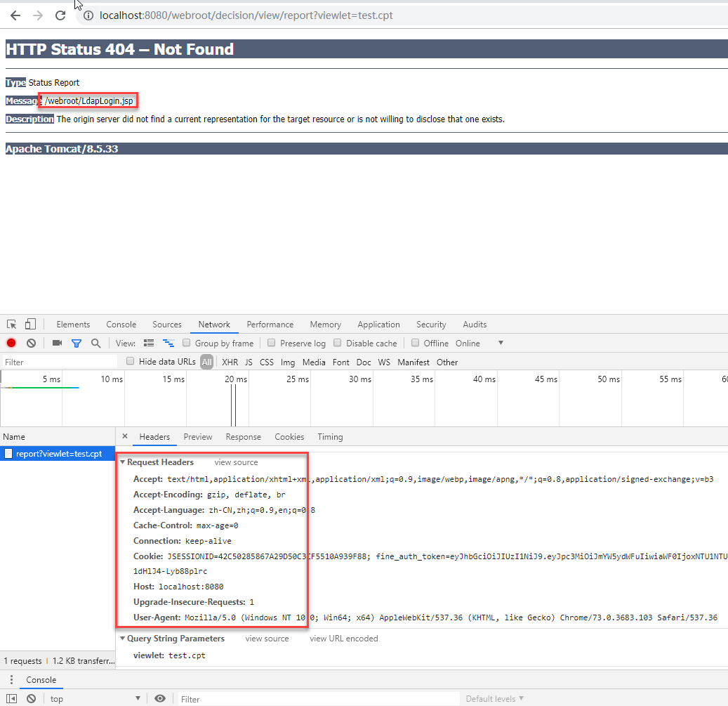Open network search with magnifier icon
728x706 pixels.
[95, 344]
